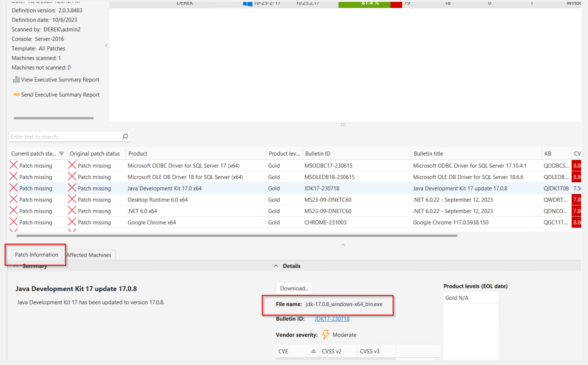Click the Windows logo icon in the DEREK machine row
The height and width of the screenshot is (365, 588).
pyautogui.click(x=248, y=4)
